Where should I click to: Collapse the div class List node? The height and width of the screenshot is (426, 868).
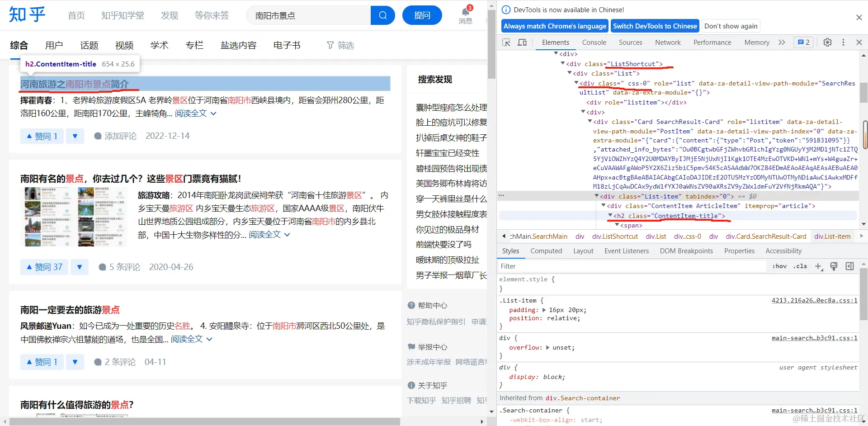[x=570, y=73]
